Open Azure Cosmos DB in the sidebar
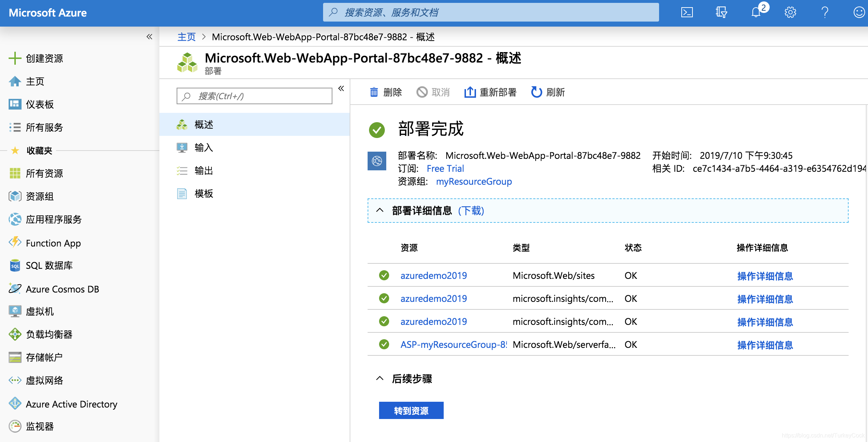Viewport: 868px width, 442px height. pos(62,289)
